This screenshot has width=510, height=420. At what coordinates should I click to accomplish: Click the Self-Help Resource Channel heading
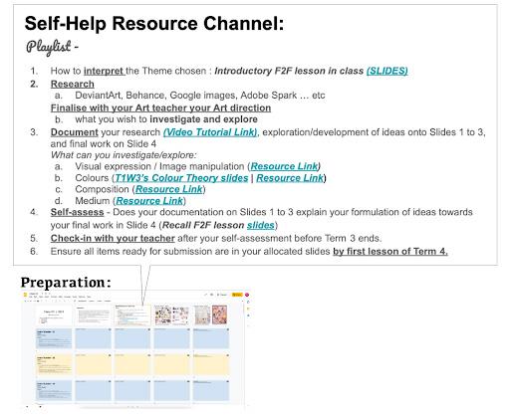coord(154,24)
